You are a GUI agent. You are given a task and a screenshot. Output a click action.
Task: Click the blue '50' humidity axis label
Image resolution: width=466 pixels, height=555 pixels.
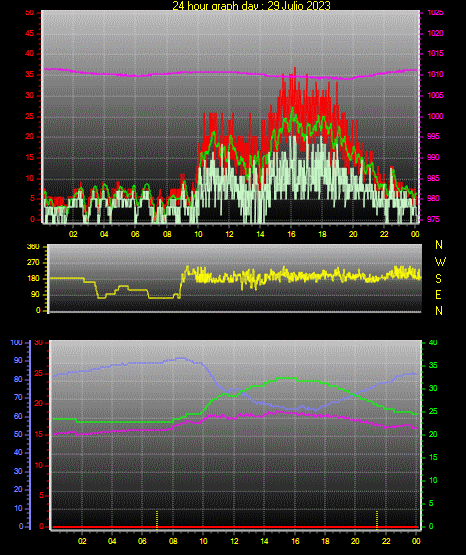tap(18, 435)
